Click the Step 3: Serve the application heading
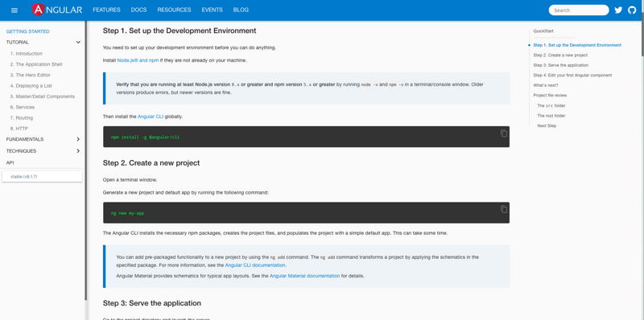644x320 pixels. 152,303
